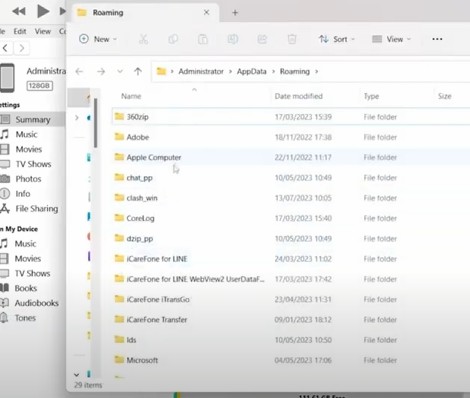The image size is (470, 398).
Task: Click the Share icon in Explorer toolbar
Action: 262,39
